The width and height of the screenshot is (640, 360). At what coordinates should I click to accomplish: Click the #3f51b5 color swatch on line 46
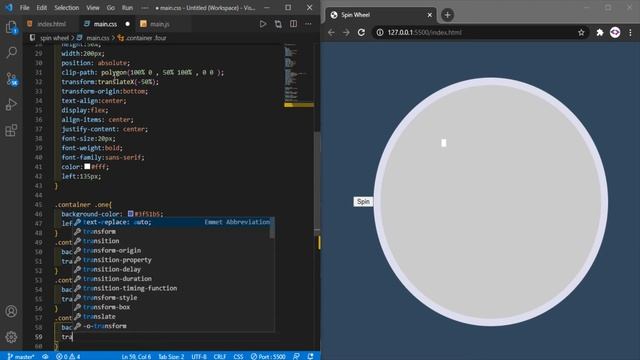click(131, 213)
